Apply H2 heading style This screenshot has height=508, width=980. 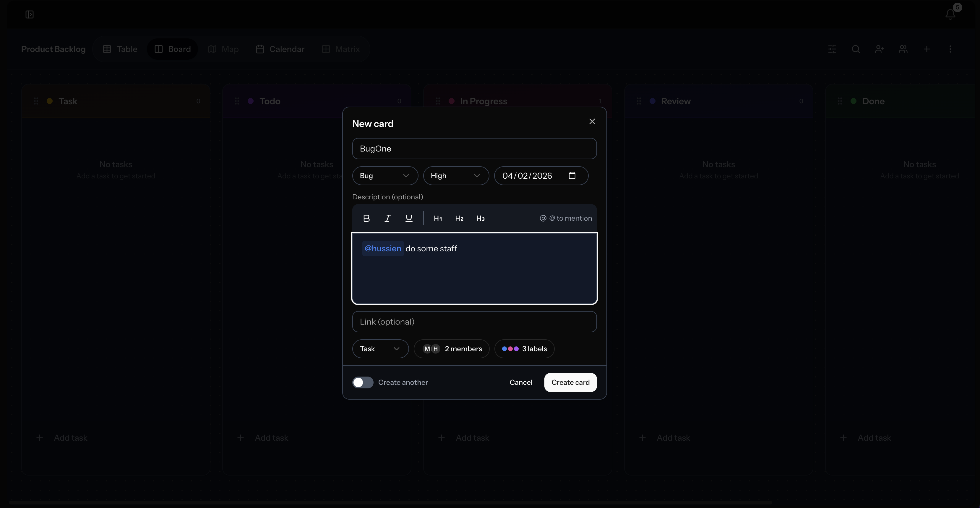(459, 218)
